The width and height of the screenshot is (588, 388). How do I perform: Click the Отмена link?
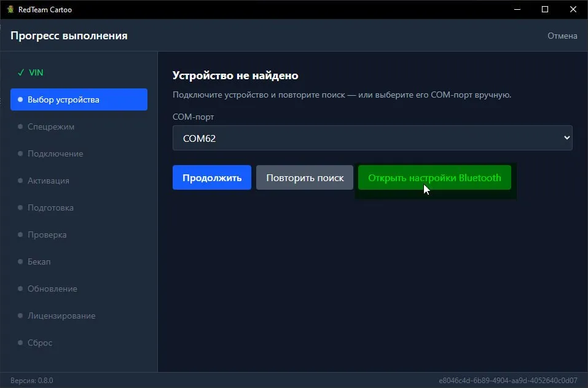pyautogui.click(x=562, y=36)
